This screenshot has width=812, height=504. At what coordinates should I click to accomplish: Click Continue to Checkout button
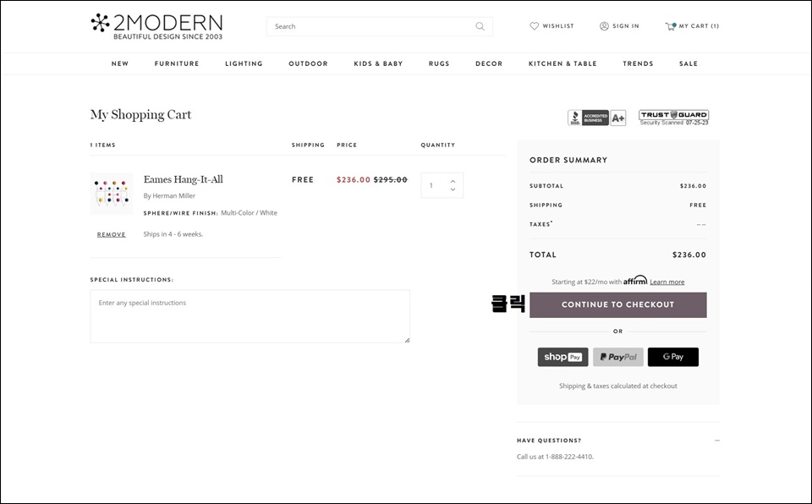617,304
